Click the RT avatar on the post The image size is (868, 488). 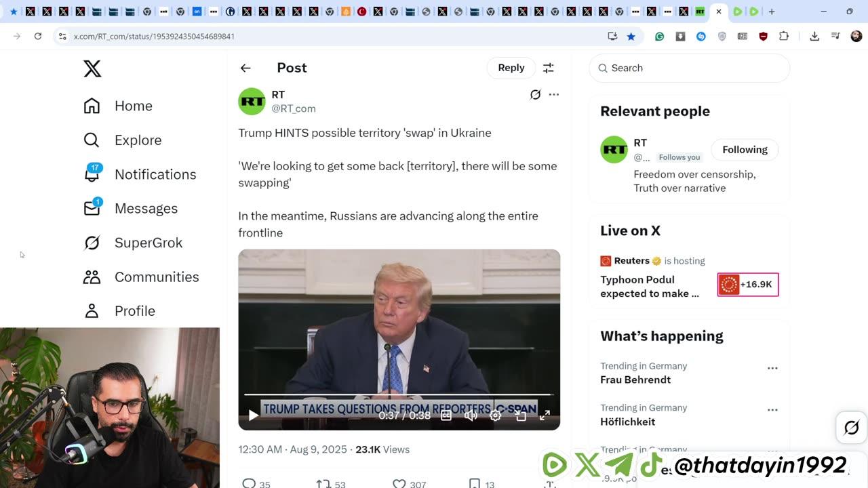tap(252, 102)
